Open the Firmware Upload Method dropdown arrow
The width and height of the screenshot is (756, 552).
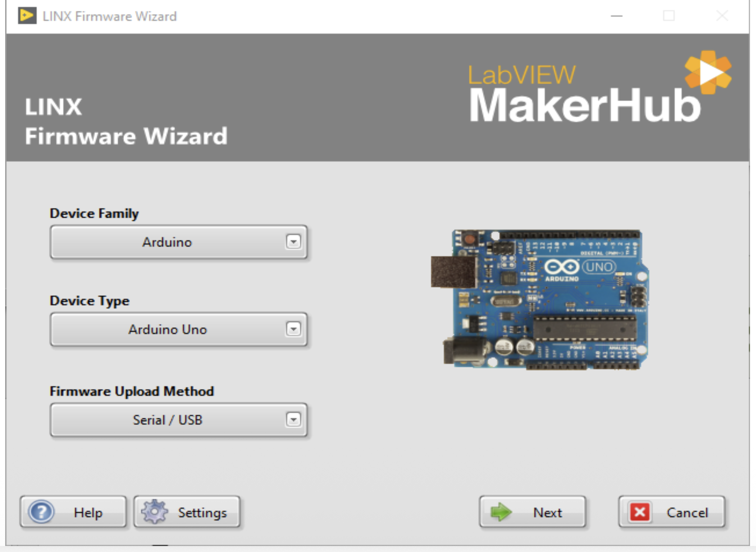click(293, 420)
